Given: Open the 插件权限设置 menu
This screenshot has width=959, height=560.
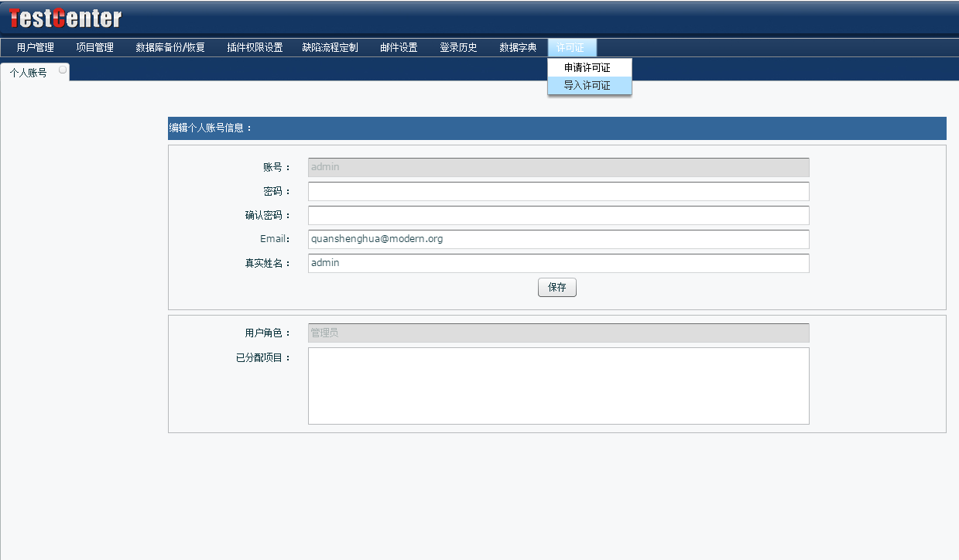Looking at the screenshot, I should [255, 47].
